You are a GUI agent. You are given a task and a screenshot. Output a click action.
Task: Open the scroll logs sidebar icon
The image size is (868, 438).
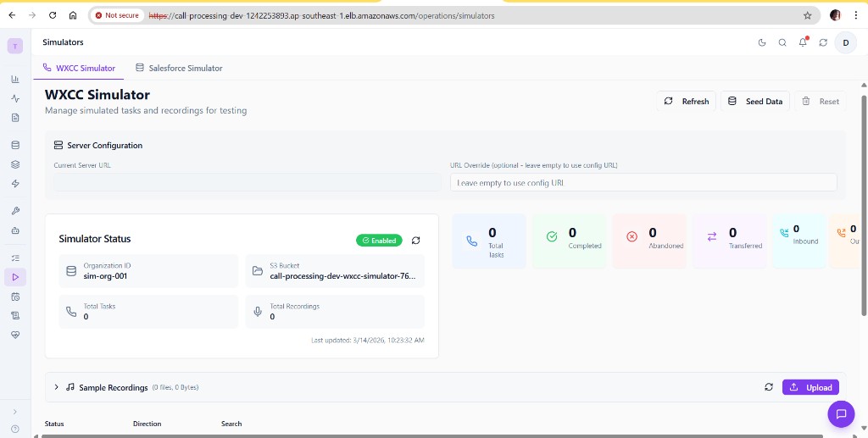15,315
